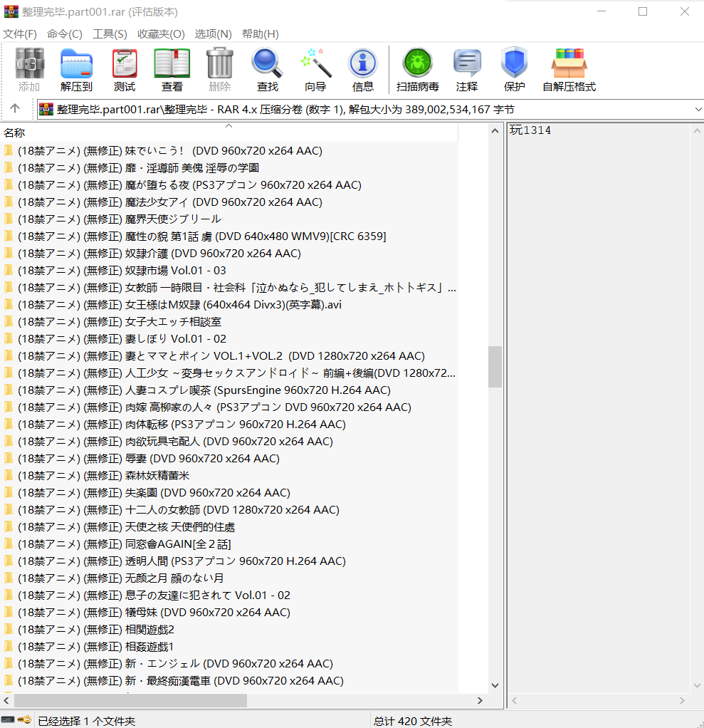Select the 人妻コスプレ喫茶 folder row name
This screenshot has height=728, width=704.
pyautogui.click(x=204, y=390)
